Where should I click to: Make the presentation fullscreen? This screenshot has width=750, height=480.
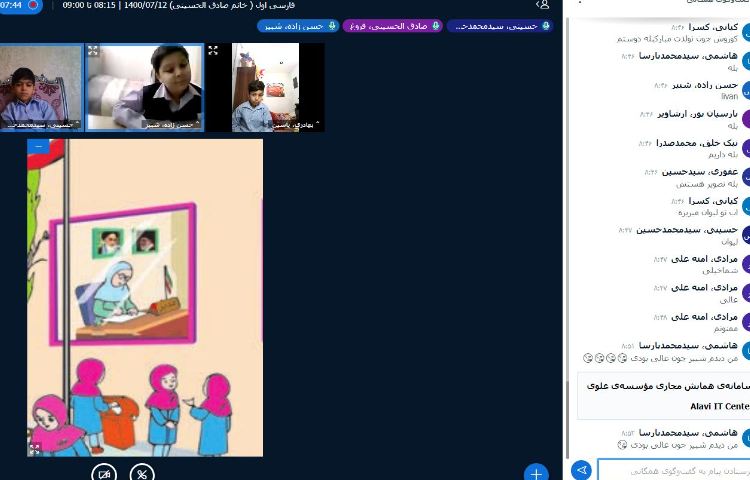click(34, 449)
